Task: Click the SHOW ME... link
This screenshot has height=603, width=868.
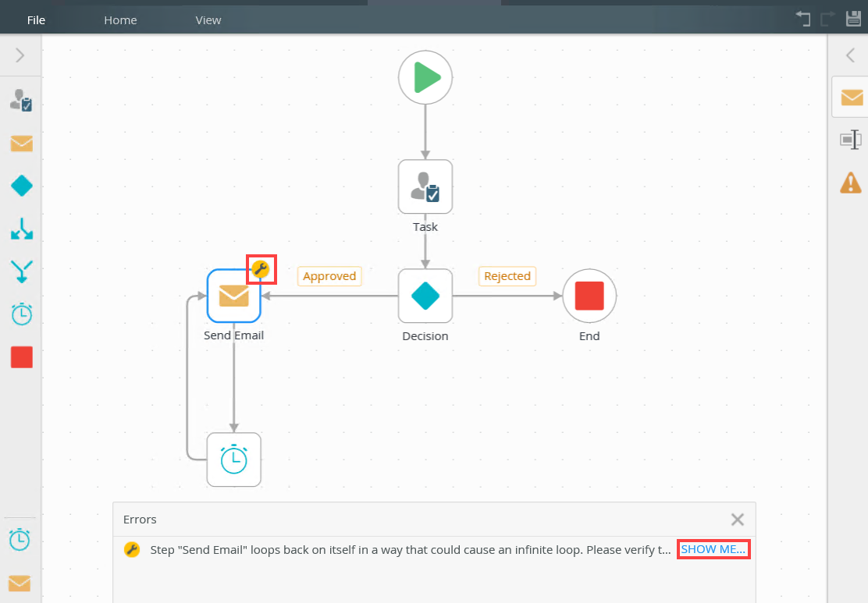Action: (x=713, y=549)
